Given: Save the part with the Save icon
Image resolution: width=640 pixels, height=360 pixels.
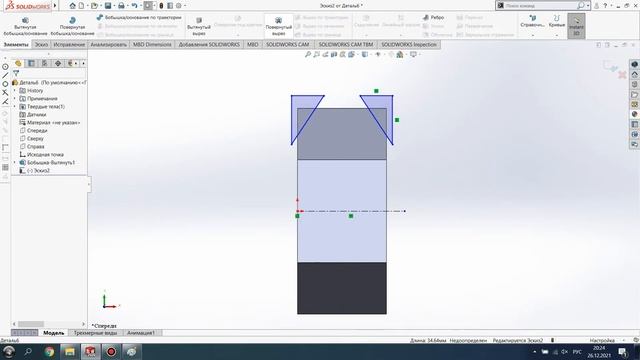Looking at the screenshot, I should [x=108, y=6].
